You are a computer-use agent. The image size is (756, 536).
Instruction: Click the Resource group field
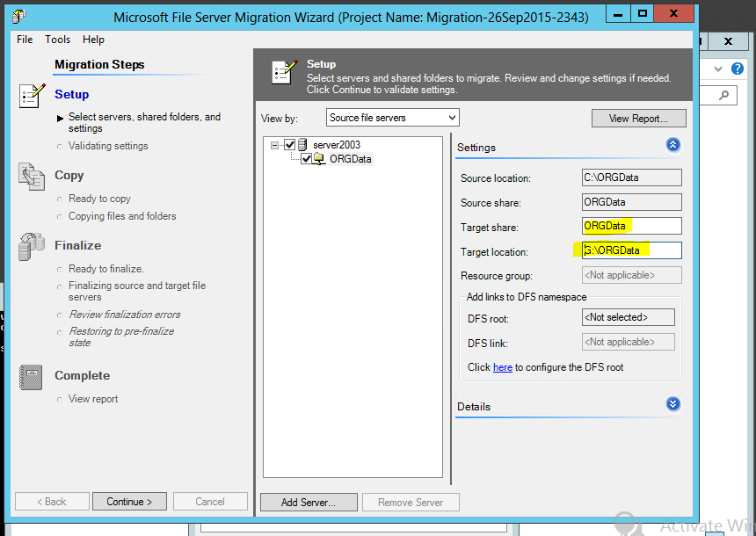631,275
